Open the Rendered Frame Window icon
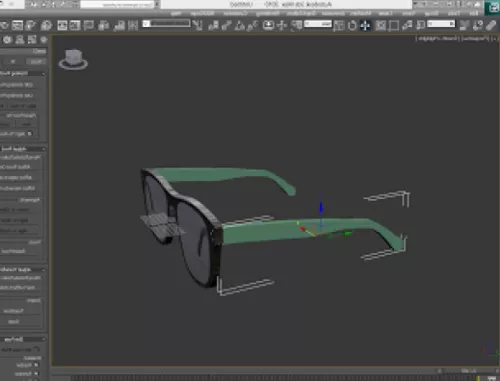 pyautogui.click(x=17, y=25)
